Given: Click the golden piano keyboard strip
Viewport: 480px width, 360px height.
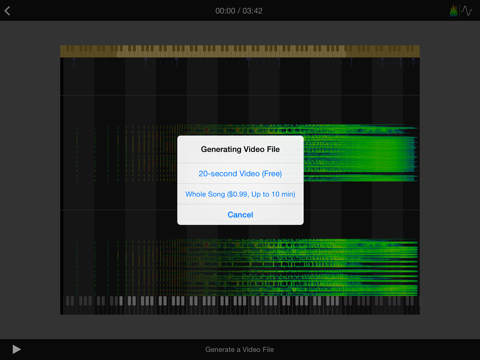Looking at the screenshot, I should pyautogui.click(x=240, y=51).
